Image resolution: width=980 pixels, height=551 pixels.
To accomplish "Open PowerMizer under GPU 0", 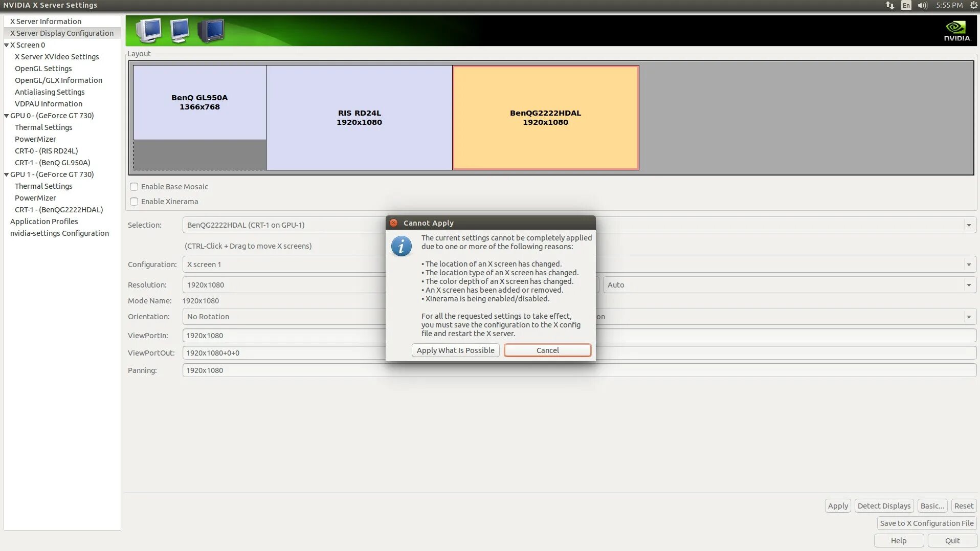I will tap(35, 139).
